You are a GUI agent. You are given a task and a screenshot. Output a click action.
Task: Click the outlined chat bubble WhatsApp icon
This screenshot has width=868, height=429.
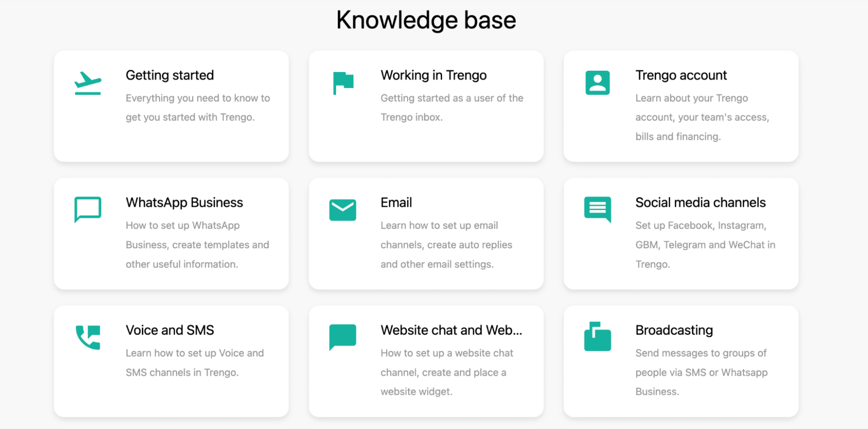88,209
